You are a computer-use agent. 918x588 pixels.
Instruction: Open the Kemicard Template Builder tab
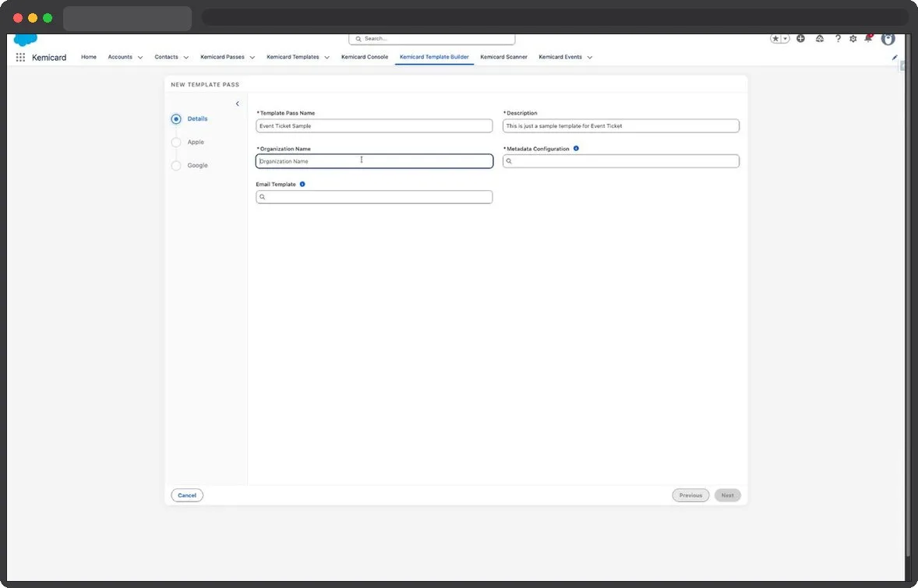click(434, 57)
